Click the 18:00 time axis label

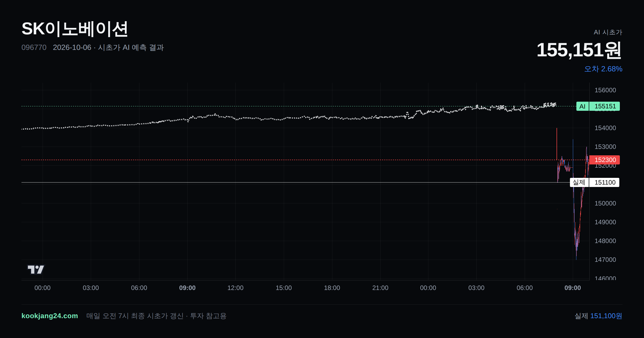click(x=332, y=288)
